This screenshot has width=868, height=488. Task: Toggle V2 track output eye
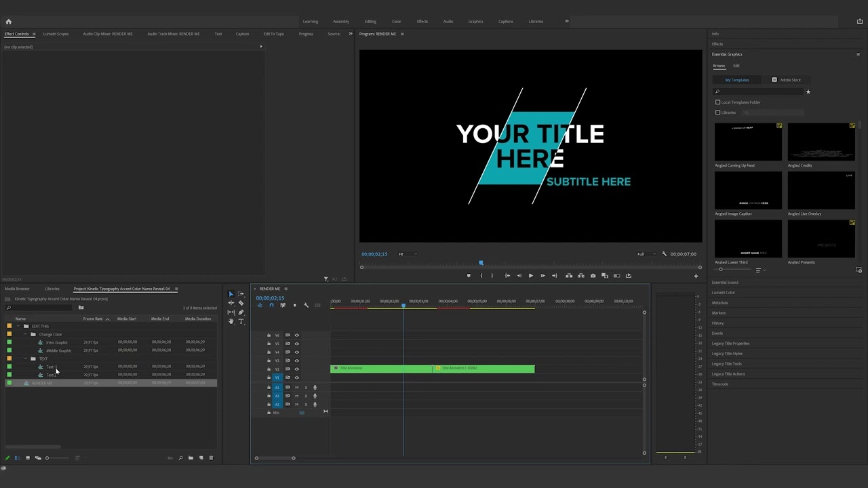pyautogui.click(x=296, y=369)
